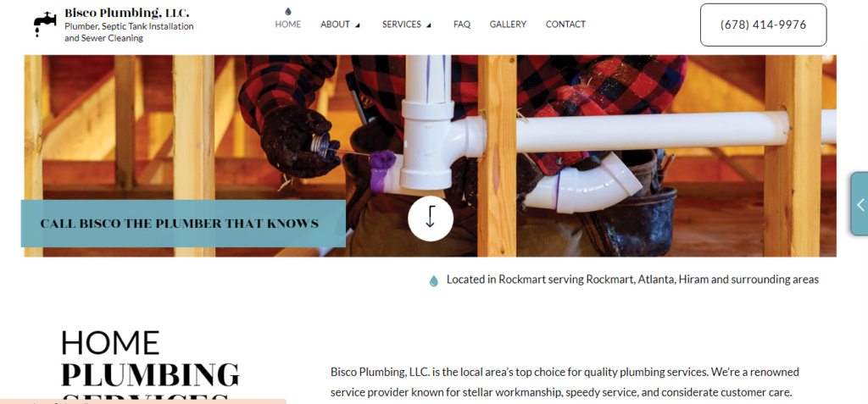Viewport: 868px width, 404px height.
Task: Navigate to the CONTACT page
Action: (x=565, y=25)
